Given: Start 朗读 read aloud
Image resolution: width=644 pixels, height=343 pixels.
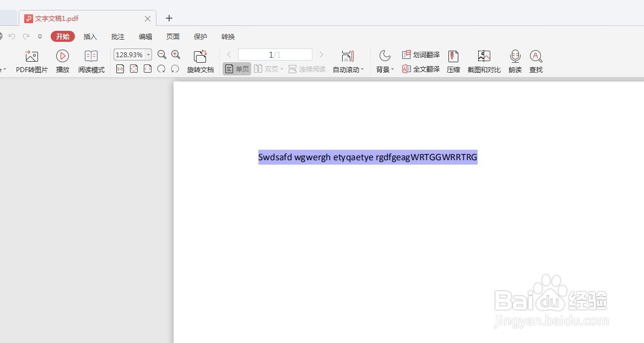Looking at the screenshot, I should [x=515, y=62].
